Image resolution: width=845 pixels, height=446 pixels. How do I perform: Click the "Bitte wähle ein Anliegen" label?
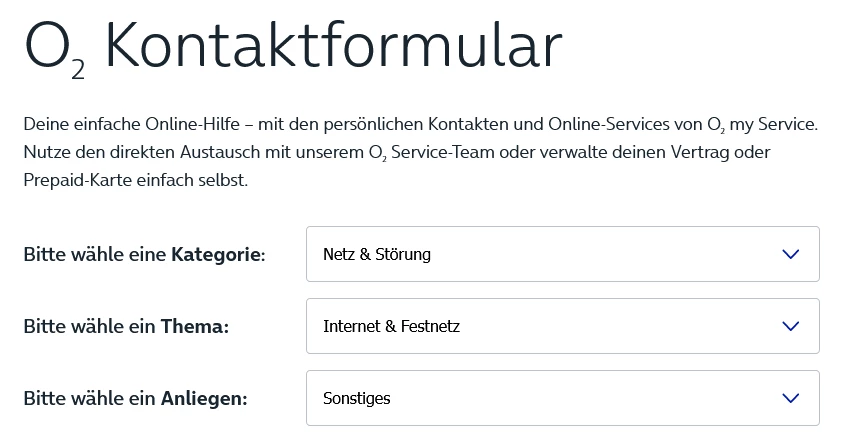point(135,399)
